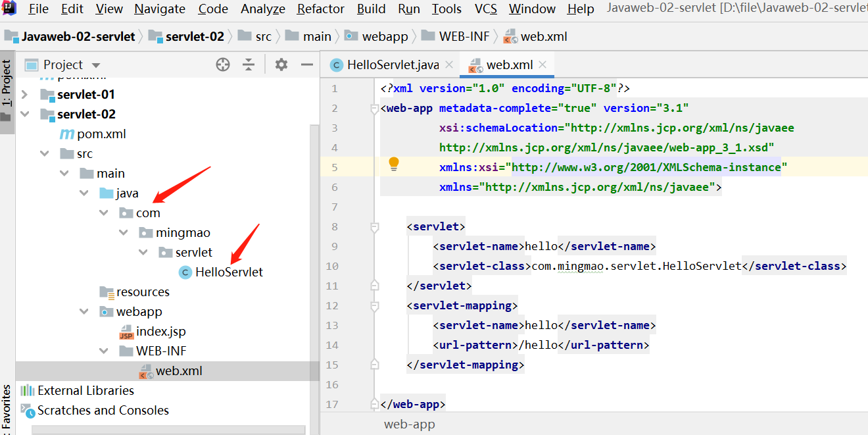868x435 pixels.
Task: Click the WEB-INF breadcrumb
Action: 455,36
